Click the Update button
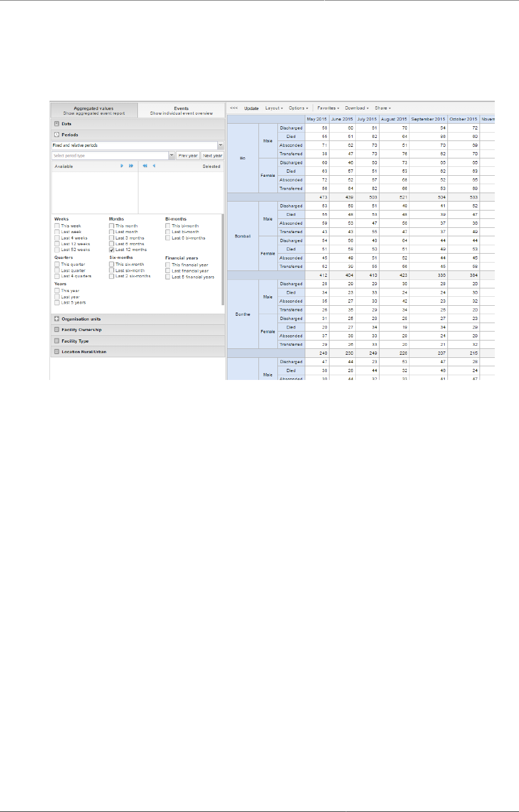 pos(251,108)
